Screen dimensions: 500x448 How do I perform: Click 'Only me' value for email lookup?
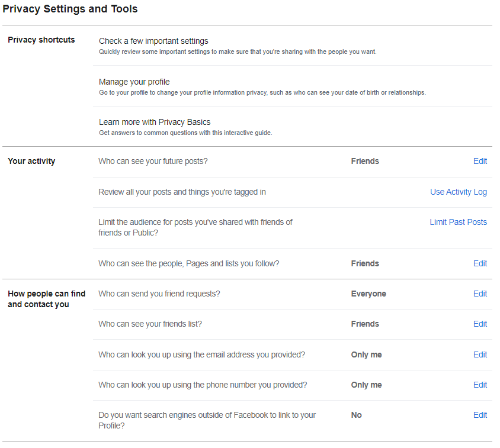click(x=366, y=354)
